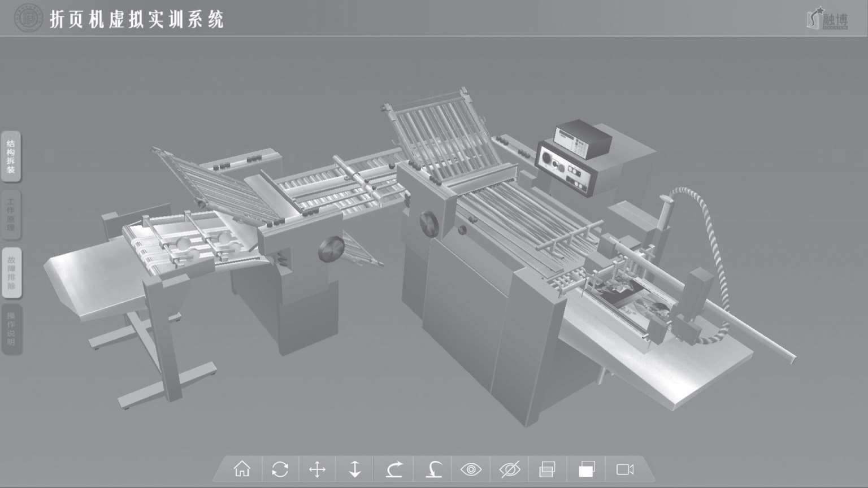This screenshot has height=488, width=868.
Task: Click the video camera icon
Action: click(625, 469)
